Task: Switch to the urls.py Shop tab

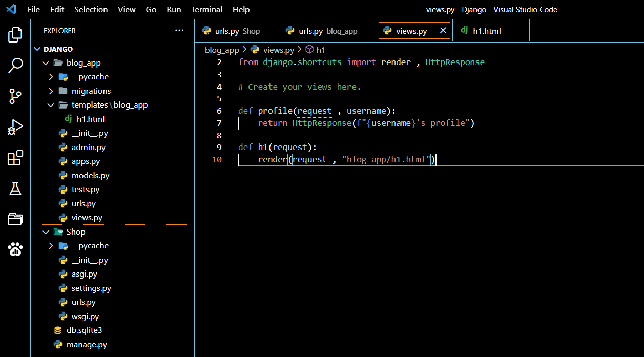Action: pyautogui.click(x=236, y=31)
